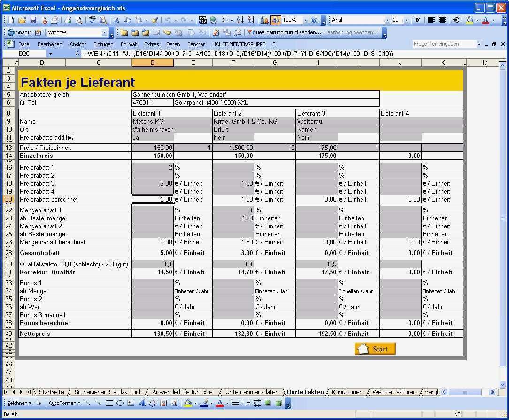Toggle left text alignment
The height and width of the screenshot is (420, 509).
pos(431,20)
